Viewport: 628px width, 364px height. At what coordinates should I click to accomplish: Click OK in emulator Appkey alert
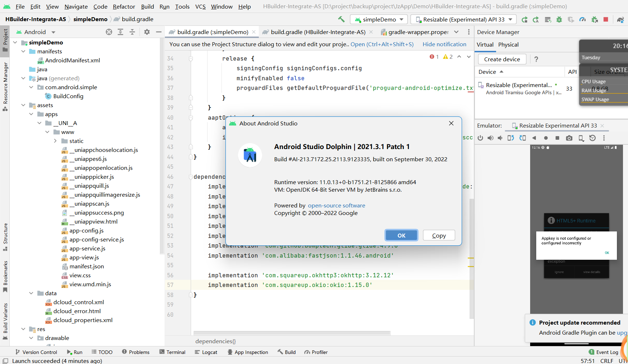coord(607,253)
